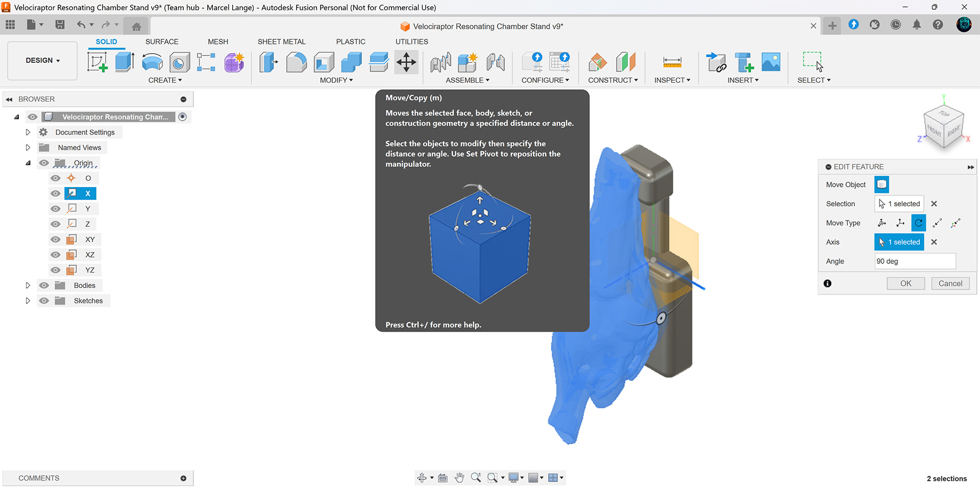Viewport: 980px width, 488px height.
Task: Toggle visibility of the XY plane
Action: (x=56, y=239)
